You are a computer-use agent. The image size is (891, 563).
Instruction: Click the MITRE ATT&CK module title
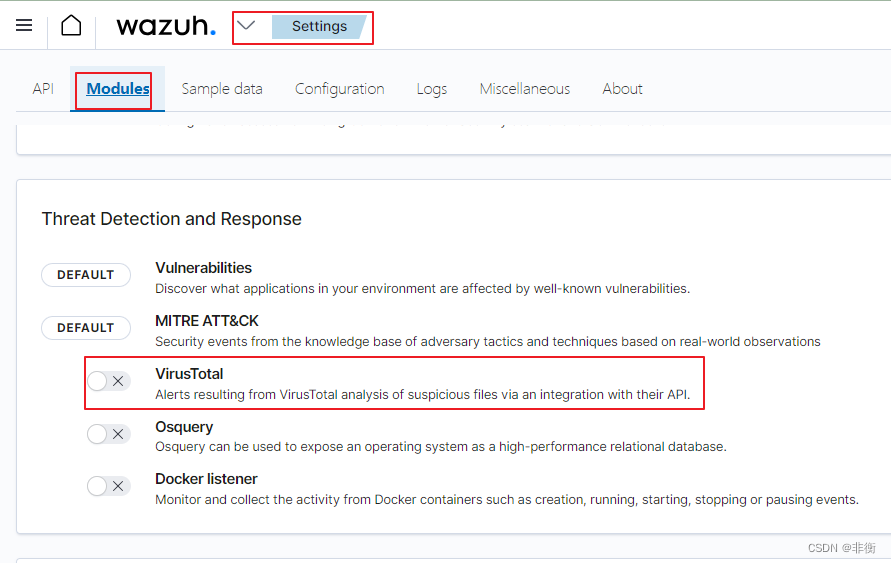pos(207,321)
